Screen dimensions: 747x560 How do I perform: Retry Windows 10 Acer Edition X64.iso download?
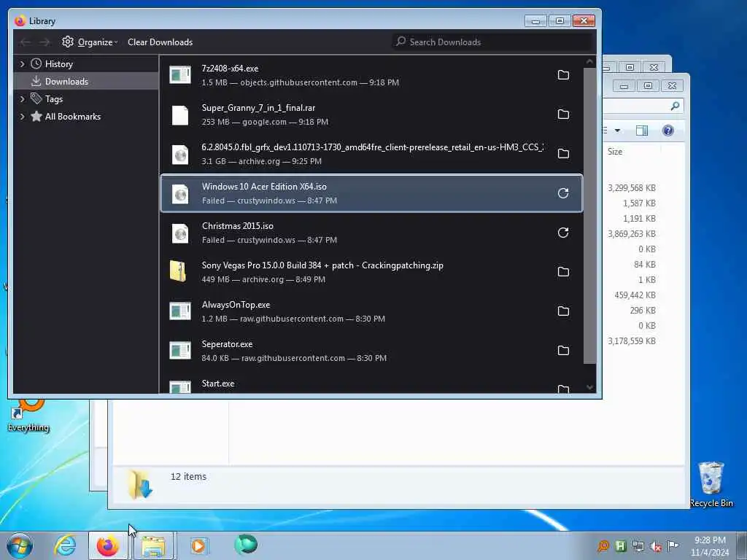pyautogui.click(x=563, y=192)
